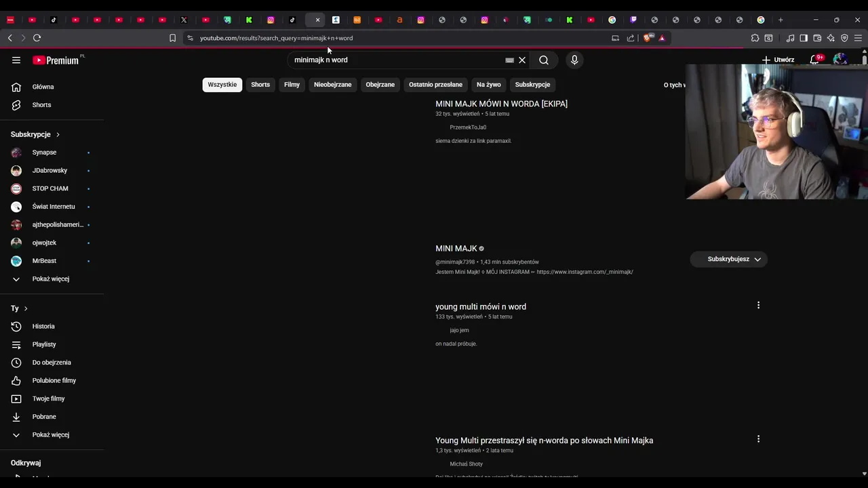Open options for 'Young Multi przestraszył się' video
868x488 pixels.
pyautogui.click(x=758, y=439)
